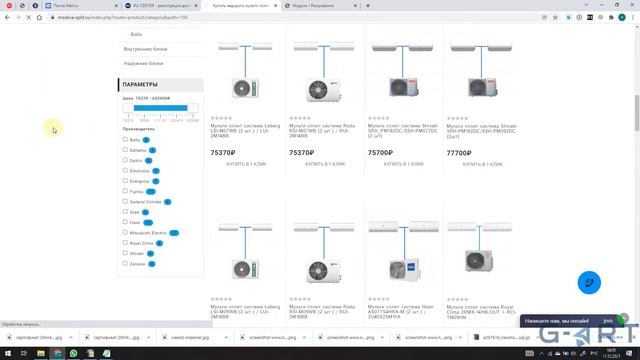Buy Roda RSI-M07WB in one click
640x360 pixels.
325,164
